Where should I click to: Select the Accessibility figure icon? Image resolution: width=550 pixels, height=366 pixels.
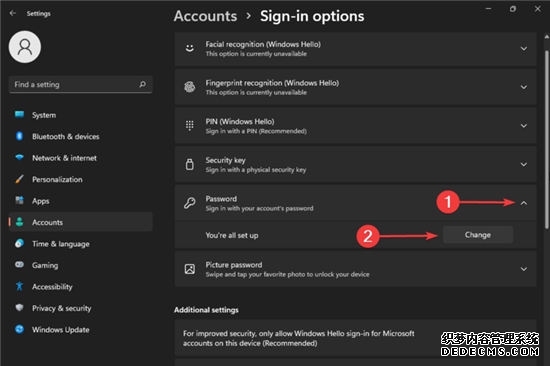click(19, 286)
